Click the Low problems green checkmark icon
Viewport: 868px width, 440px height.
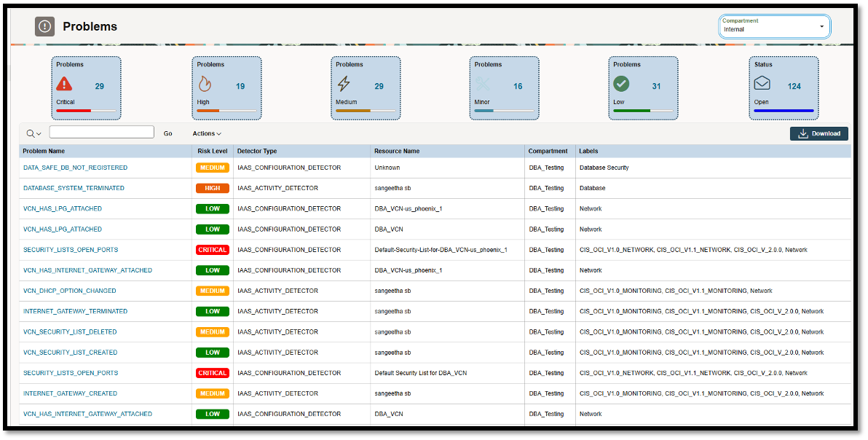(621, 85)
